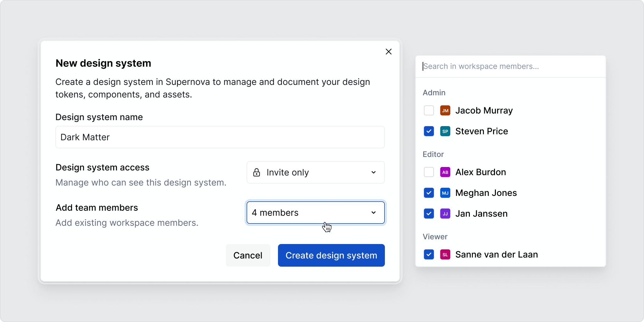Click the chevron on Invite only selector
Viewport: 644px width, 322px height.
point(374,172)
